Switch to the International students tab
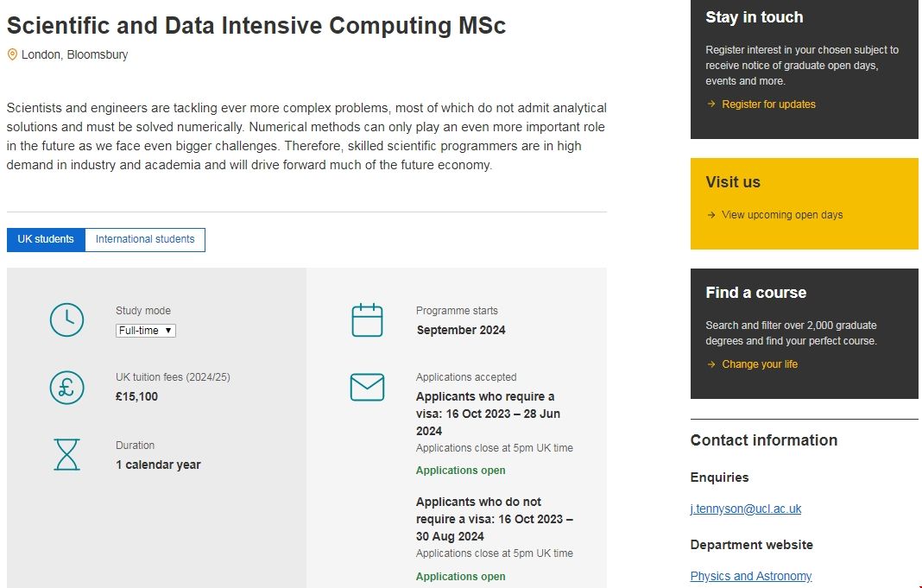This screenshot has width=922, height=588. [145, 239]
